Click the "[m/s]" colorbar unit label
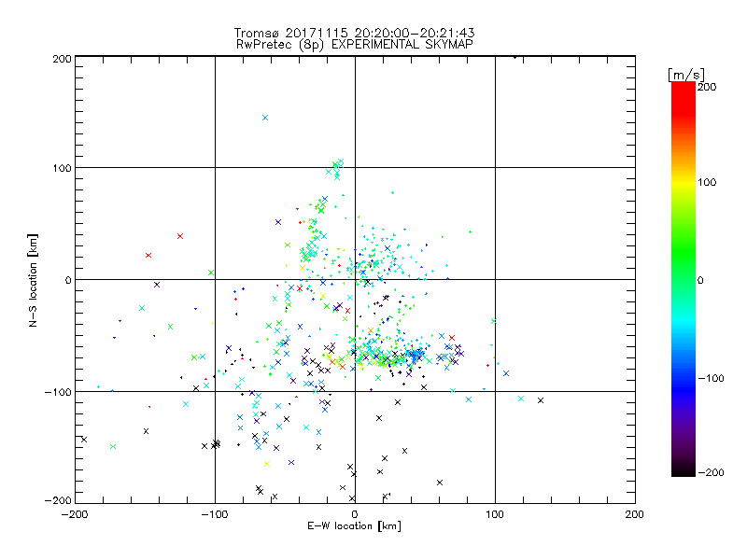The height and width of the screenshot is (560, 747). (x=685, y=75)
